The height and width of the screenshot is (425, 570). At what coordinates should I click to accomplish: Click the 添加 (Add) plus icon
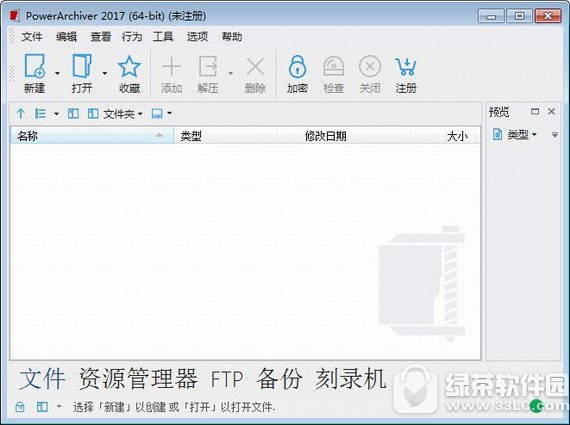[x=171, y=66]
